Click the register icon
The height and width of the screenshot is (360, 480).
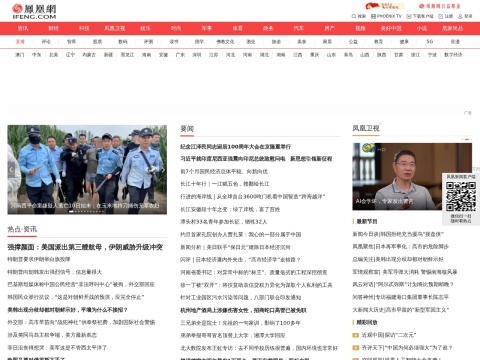point(441,16)
